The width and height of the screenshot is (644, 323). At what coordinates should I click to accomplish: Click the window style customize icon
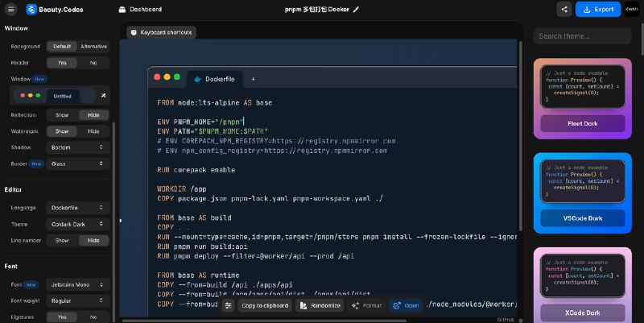(x=103, y=95)
